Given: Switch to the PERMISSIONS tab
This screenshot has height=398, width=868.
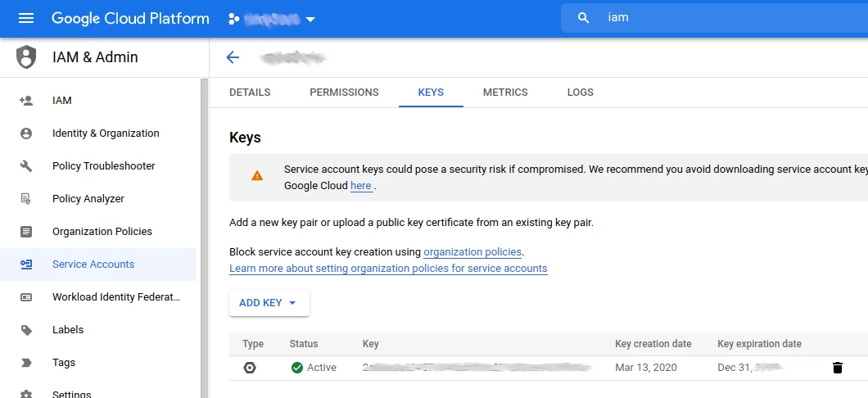Looking at the screenshot, I should coord(344,93).
